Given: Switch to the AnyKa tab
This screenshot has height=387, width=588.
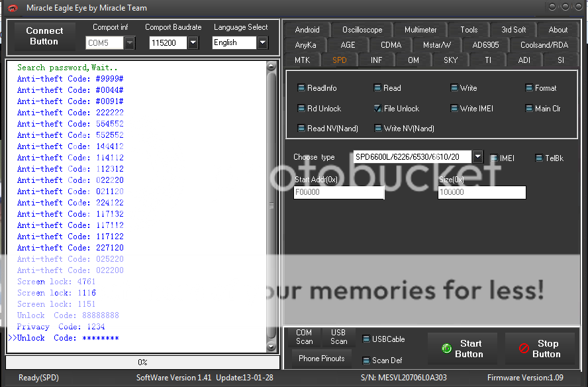Looking at the screenshot, I should tap(305, 45).
